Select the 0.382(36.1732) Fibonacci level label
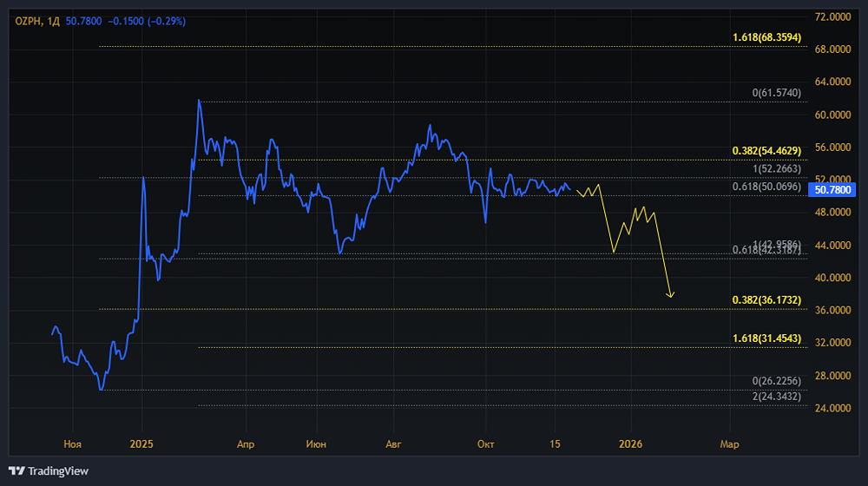Viewport: 868px width, 486px height. (x=766, y=300)
